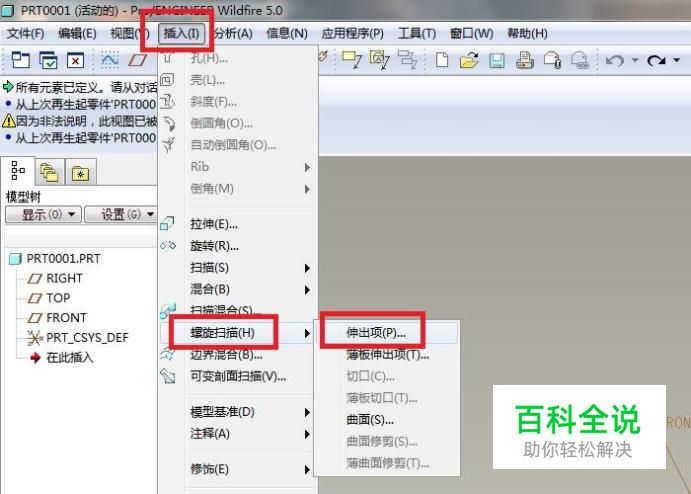Open the 工具(T) menu

[x=416, y=33]
